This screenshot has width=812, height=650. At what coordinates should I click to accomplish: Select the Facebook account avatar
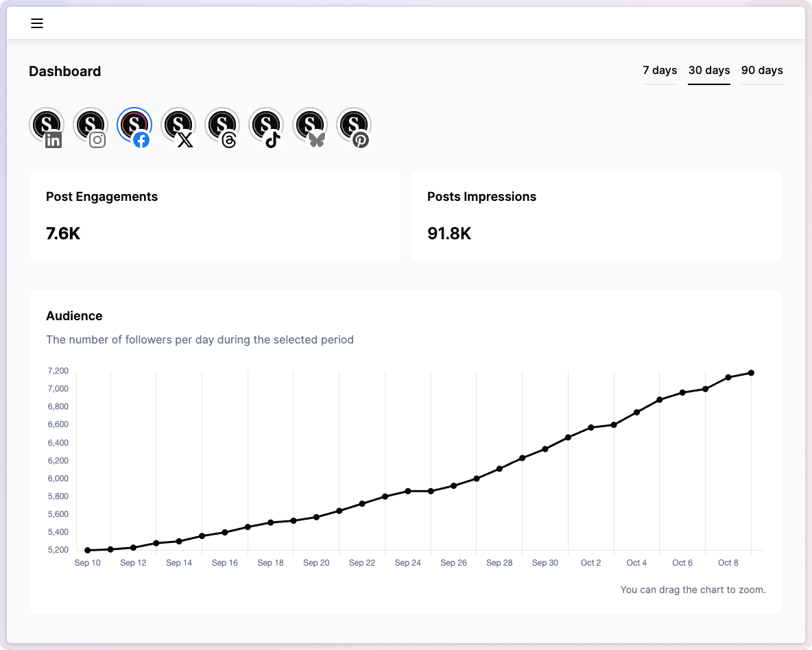point(134,126)
